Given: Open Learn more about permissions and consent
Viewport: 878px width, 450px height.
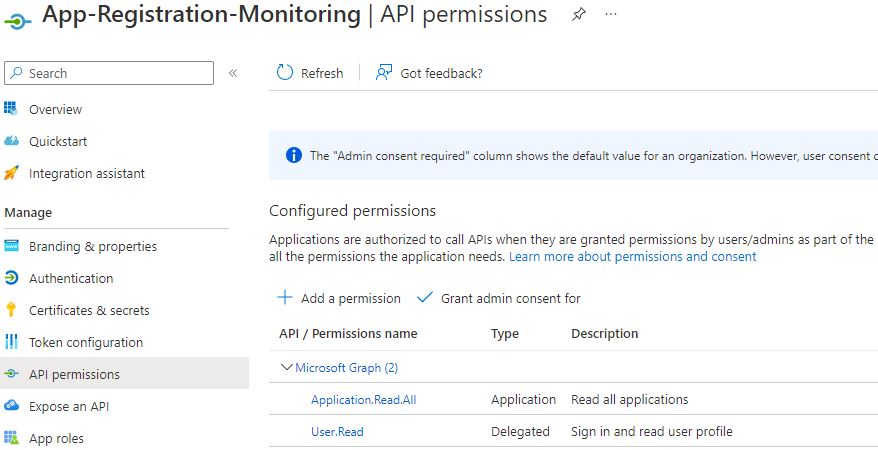Looking at the screenshot, I should click(633, 257).
